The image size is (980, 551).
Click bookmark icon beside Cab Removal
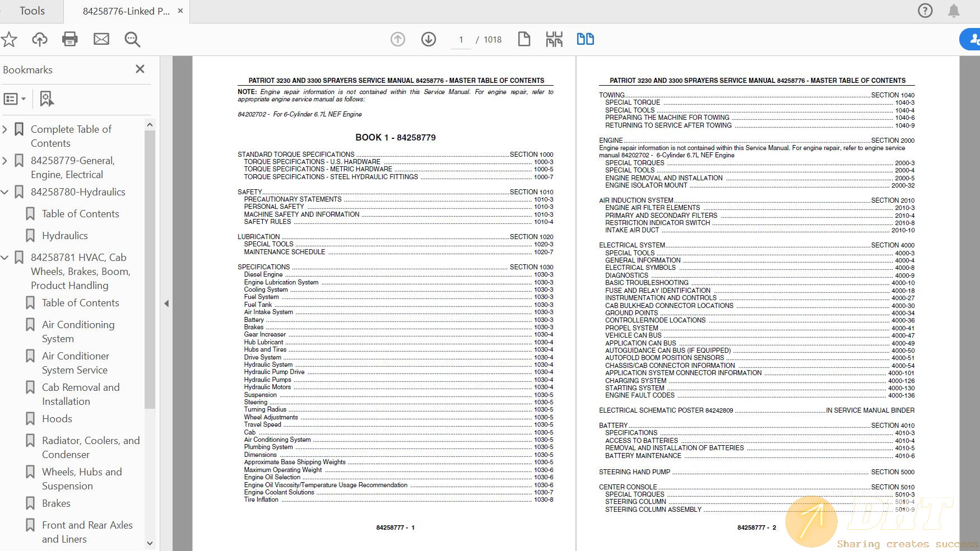tap(30, 387)
